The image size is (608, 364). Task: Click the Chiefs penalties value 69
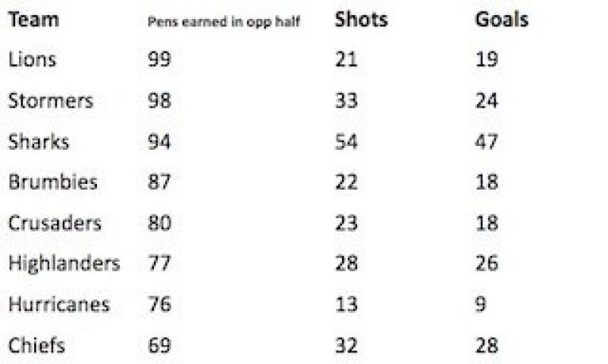pos(160,346)
